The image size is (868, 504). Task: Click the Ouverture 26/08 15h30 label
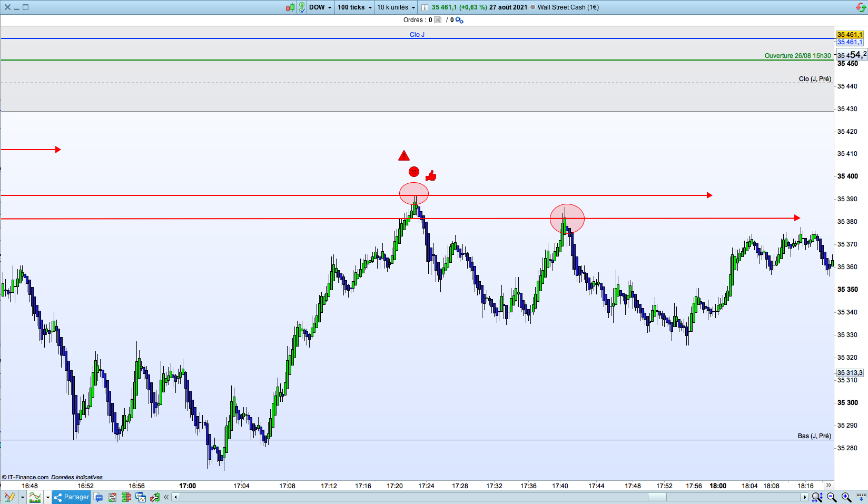(x=797, y=56)
